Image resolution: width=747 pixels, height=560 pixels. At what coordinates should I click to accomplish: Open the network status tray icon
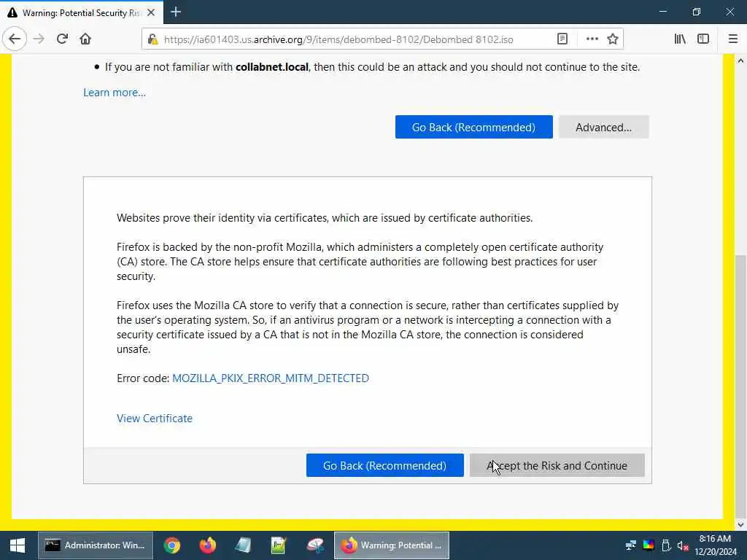coord(630,545)
